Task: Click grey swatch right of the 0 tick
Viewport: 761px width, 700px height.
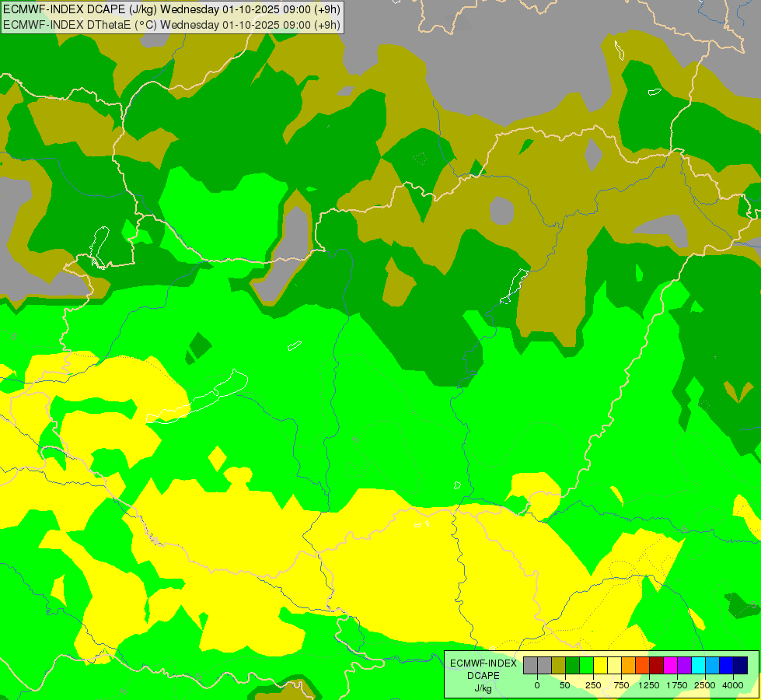Action: [544, 665]
